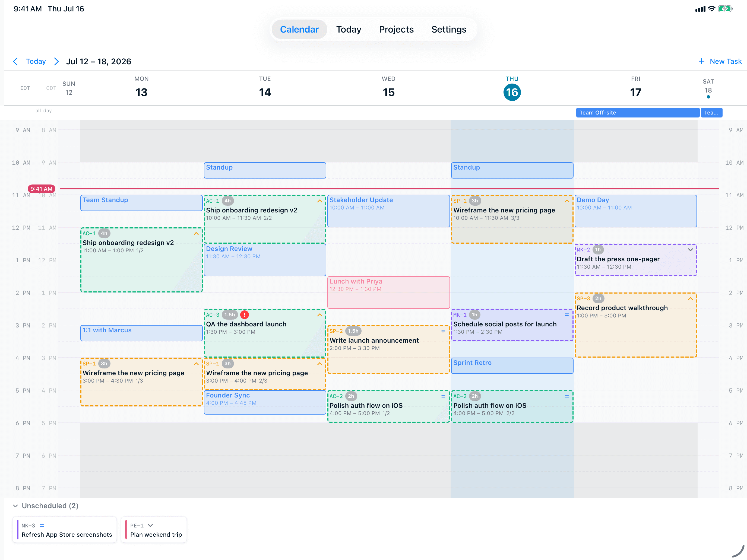Click the Today navigation link
747x560 pixels.
pyautogui.click(x=36, y=61)
